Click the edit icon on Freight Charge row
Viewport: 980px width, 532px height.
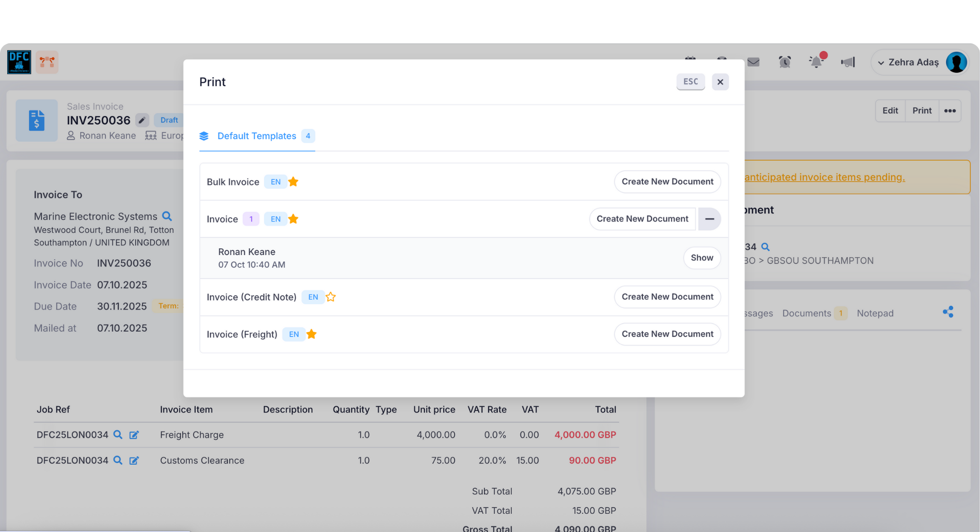134,435
